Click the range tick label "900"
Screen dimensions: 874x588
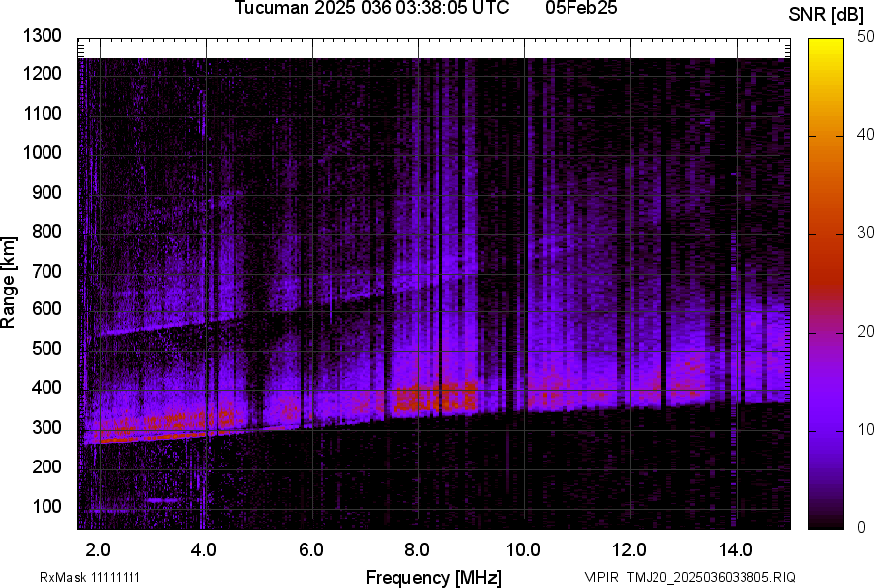[46, 192]
